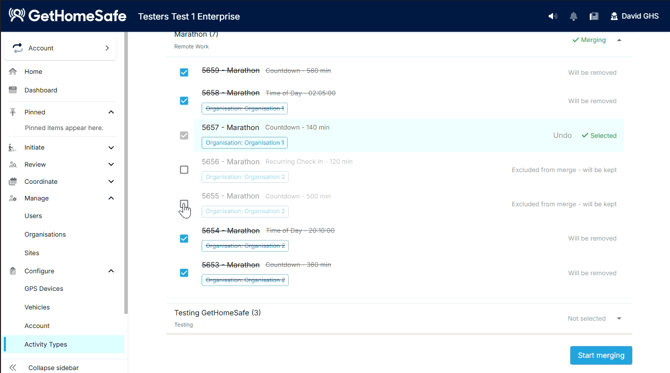Collapse the Configure menu chevron
The width and height of the screenshot is (670, 373).
coord(111,271)
